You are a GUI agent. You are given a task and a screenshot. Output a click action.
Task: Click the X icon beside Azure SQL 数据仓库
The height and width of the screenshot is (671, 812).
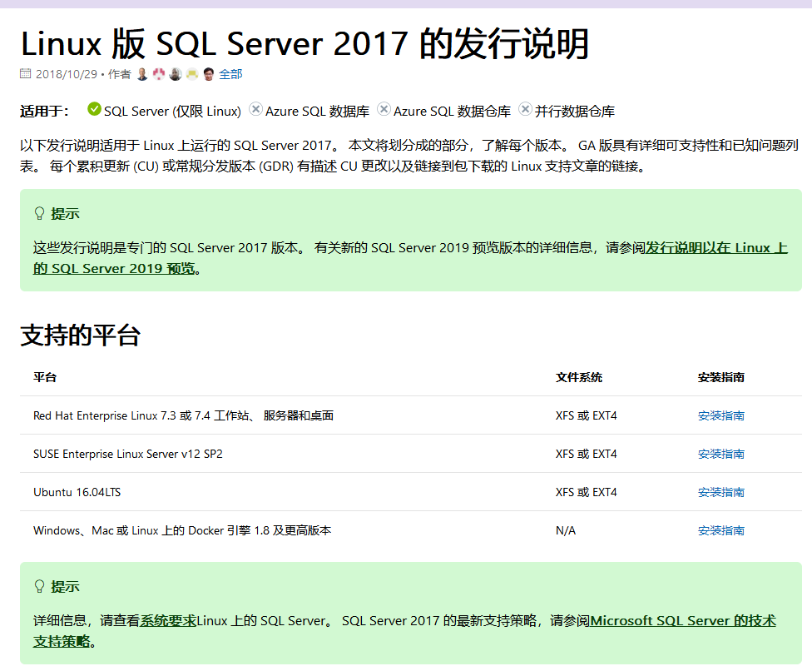pos(384,109)
